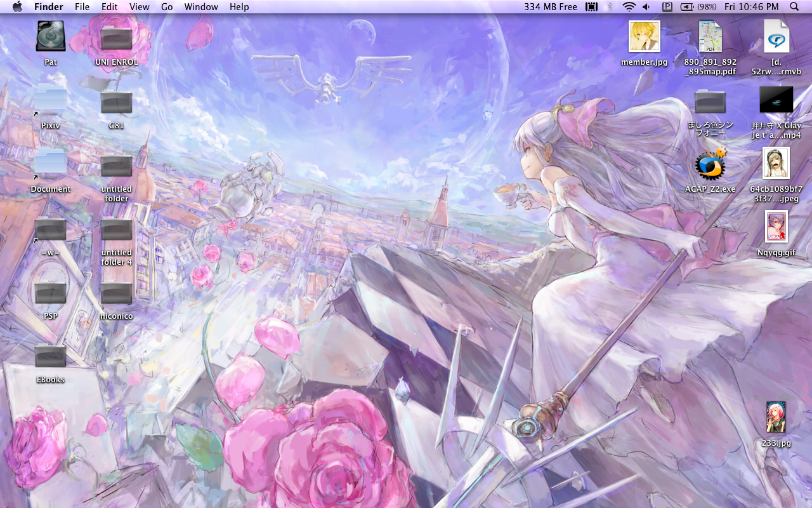
Task: Open the battery status menu
Action: 698,7
